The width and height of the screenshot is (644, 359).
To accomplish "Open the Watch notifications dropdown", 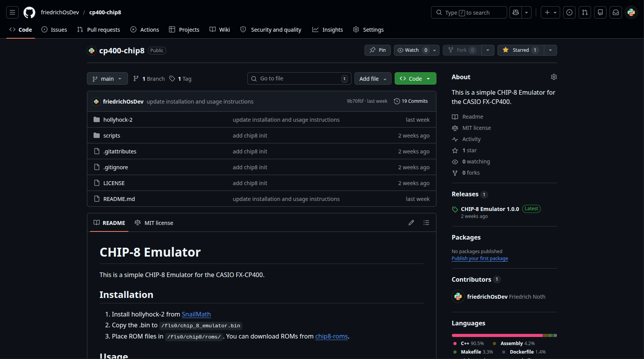I will click(417, 50).
